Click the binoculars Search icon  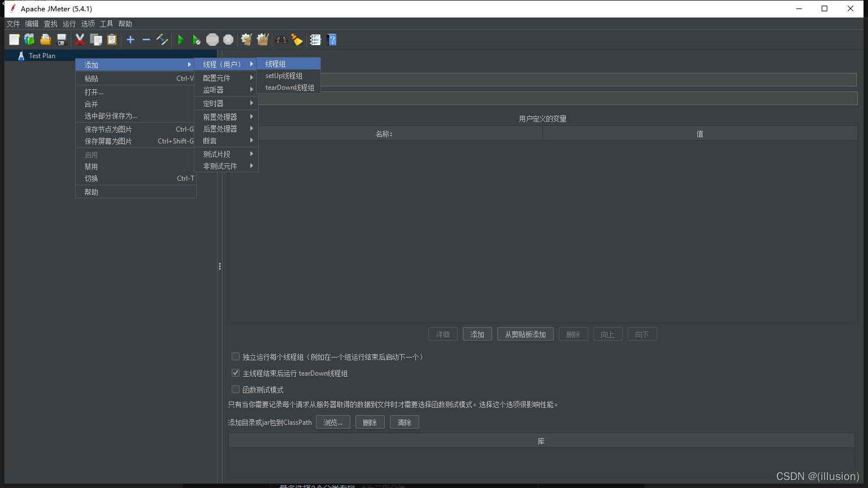(281, 40)
